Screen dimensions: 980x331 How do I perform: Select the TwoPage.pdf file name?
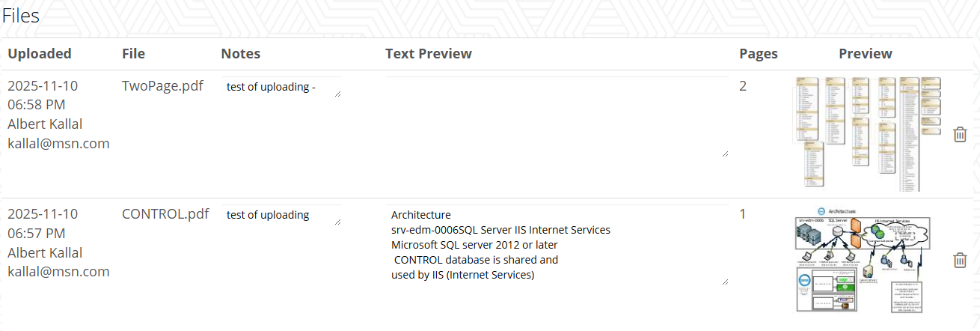[x=162, y=85]
